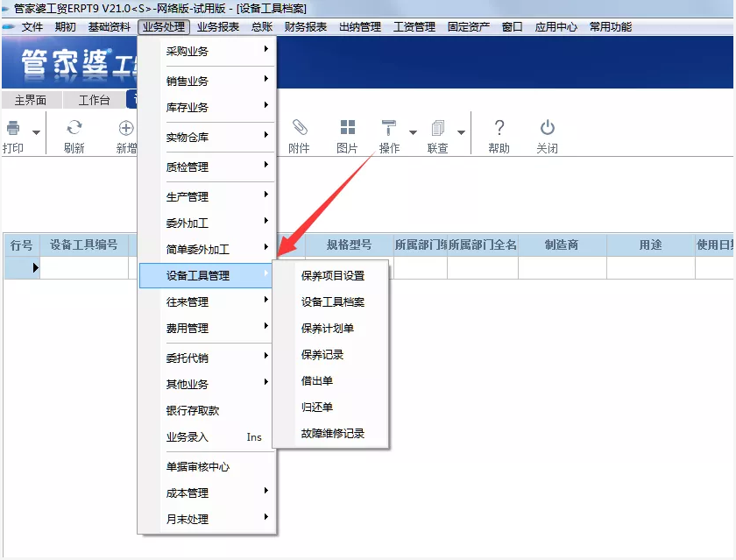
Task: Expand the 成本管理 submenu
Action: (207, 493)
